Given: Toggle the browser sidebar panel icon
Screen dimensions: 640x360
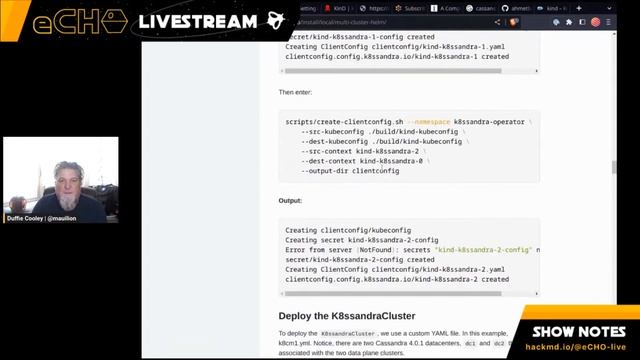Looking at the screenshot, I should pos(582,22).
